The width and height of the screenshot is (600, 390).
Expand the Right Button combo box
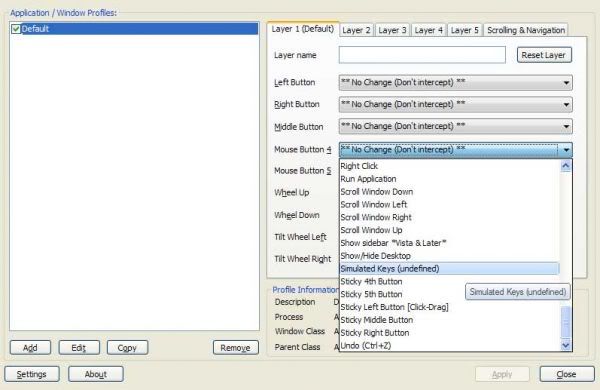click(455, 104)
